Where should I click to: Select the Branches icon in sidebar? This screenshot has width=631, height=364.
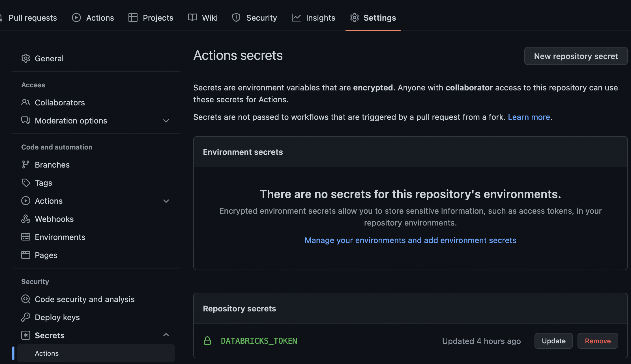[x=26, y=164]
